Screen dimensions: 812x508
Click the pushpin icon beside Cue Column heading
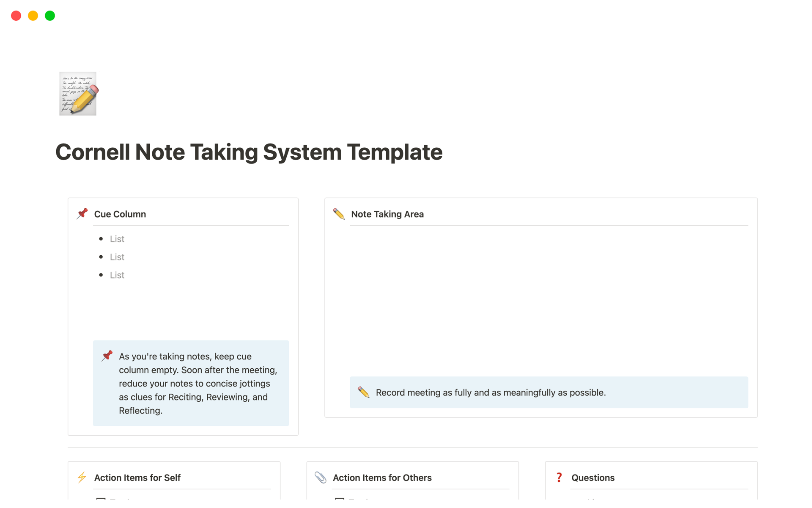[82, 213]
